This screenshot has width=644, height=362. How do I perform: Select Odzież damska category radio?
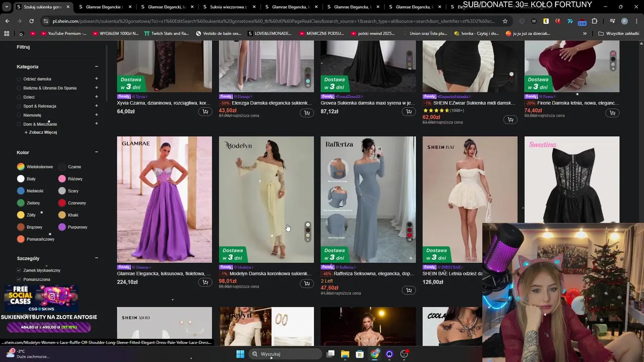click(19, 79)
